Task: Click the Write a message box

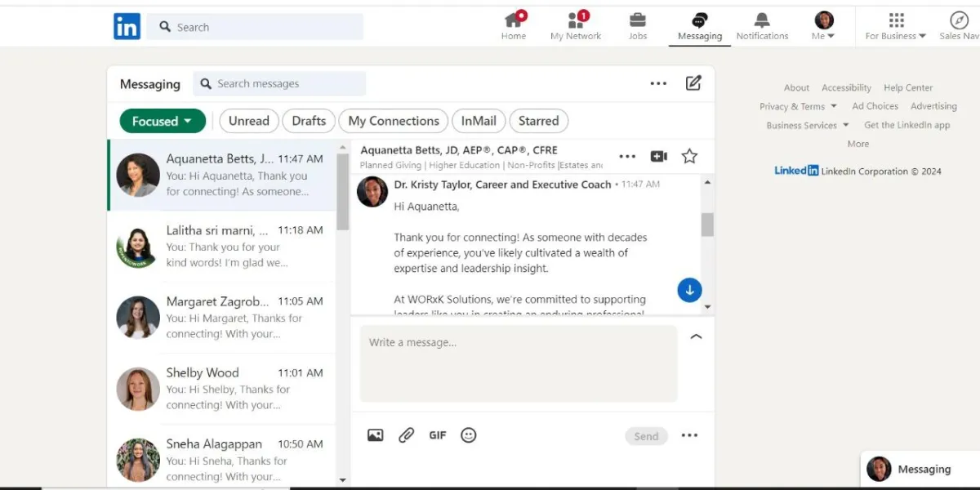Action: point(519,363)
